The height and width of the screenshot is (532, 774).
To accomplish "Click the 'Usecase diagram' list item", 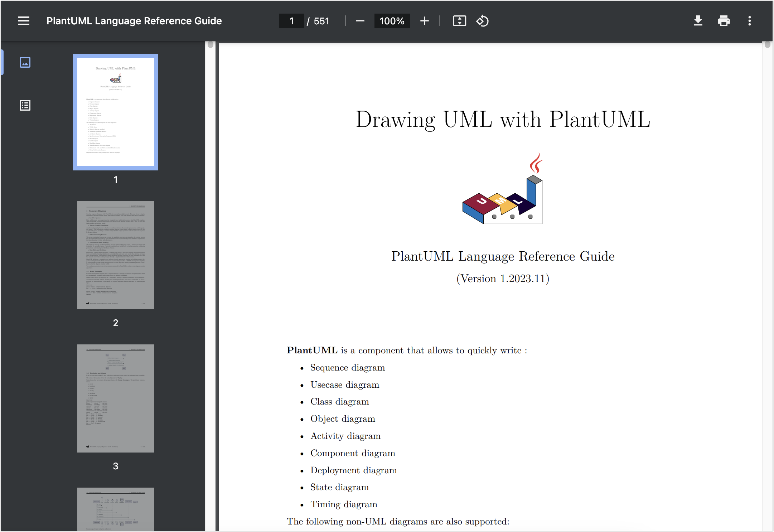I will tap(345, 385).
